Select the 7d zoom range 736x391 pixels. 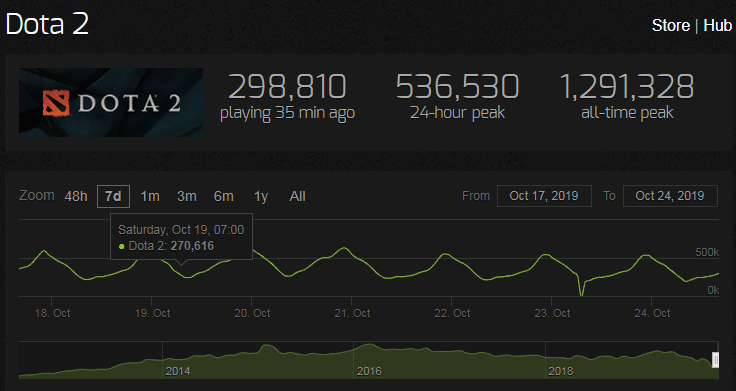pyautogui.click(x=113, y=196)
